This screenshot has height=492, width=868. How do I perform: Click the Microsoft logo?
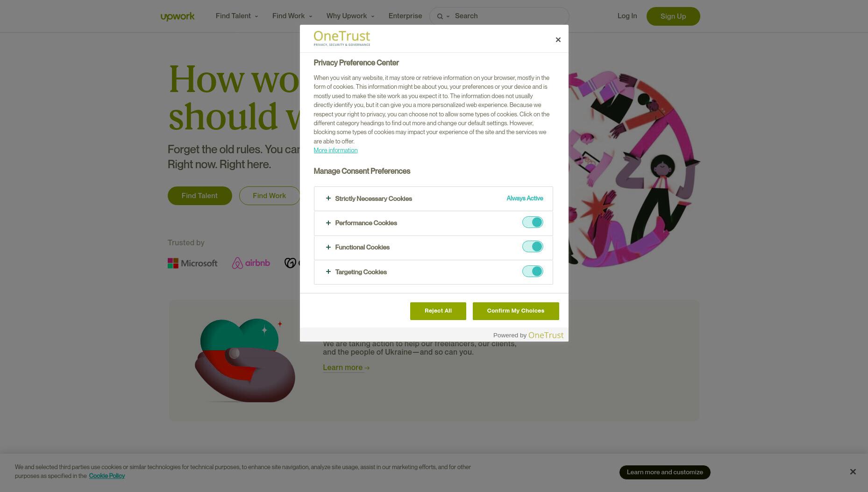(192, 263)
